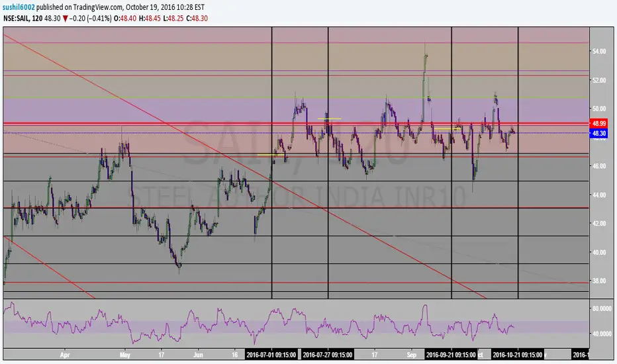The height and width of the screenshot is (364, 617).
Task: Click the Apr label on time axis
Action: pos(65,355)
